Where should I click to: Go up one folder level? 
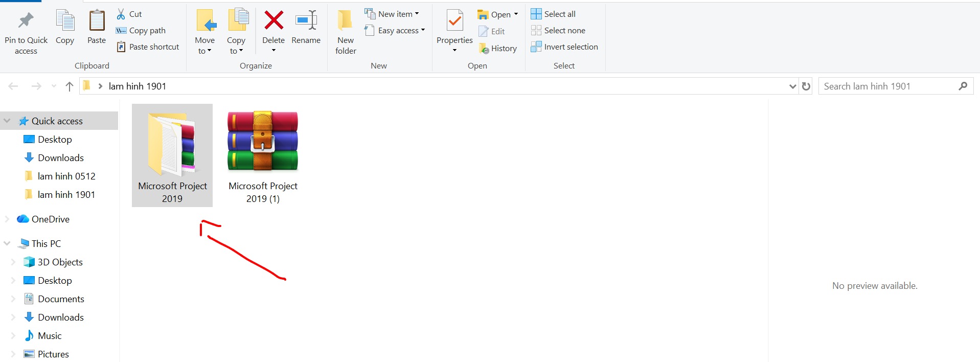click(70, 86)
